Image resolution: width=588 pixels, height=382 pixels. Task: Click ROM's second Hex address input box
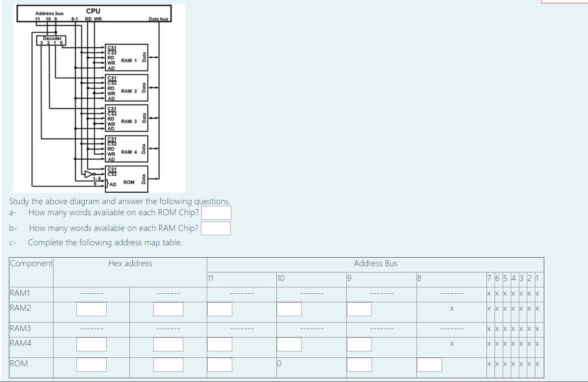pos(168,365)
